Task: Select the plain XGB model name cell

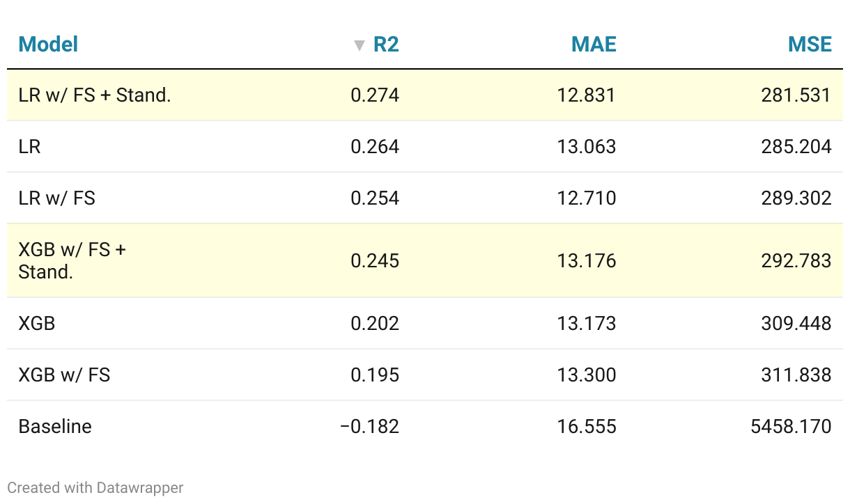Action: [x=37, y=323]
